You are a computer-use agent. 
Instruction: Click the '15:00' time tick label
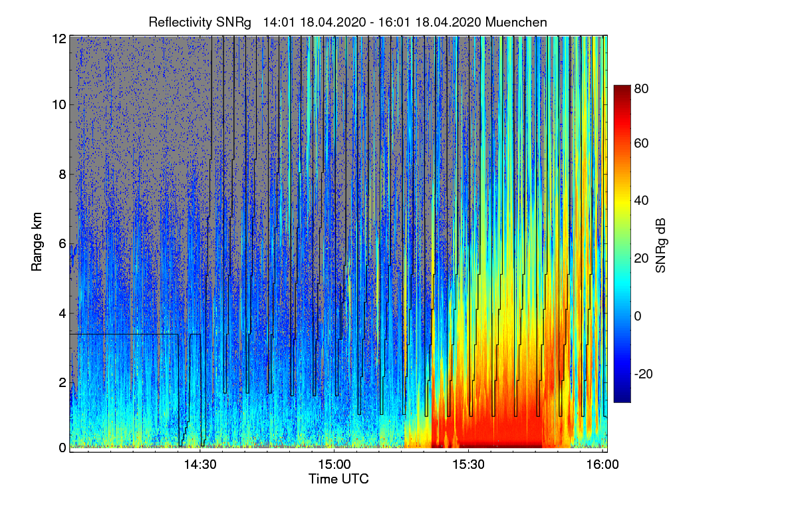334,464
